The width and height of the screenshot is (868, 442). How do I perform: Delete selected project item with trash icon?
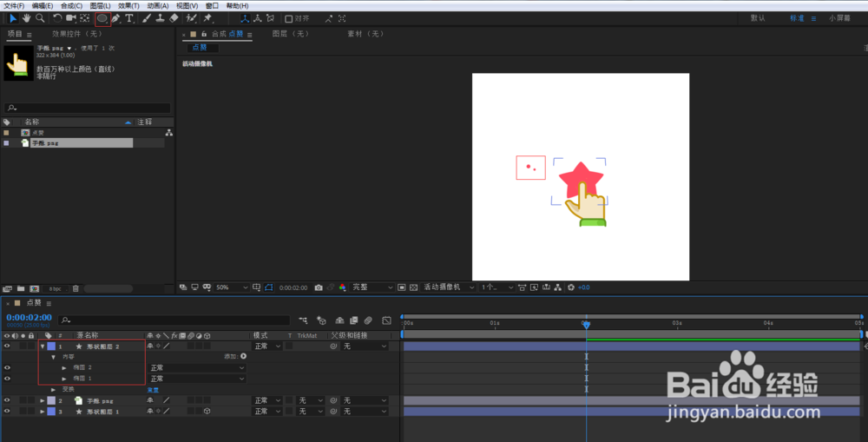76,288
